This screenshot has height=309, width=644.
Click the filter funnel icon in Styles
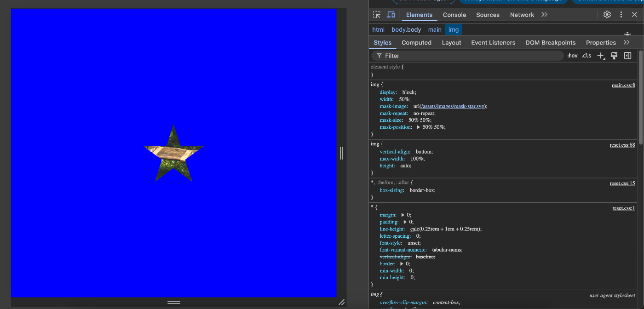tap(379, 56)
